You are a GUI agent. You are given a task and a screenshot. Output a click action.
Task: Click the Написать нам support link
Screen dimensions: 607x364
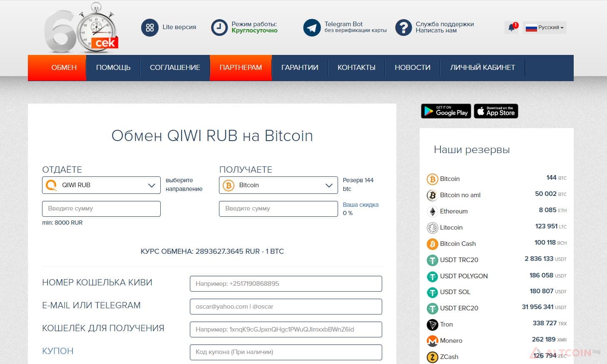pos(436,30)
